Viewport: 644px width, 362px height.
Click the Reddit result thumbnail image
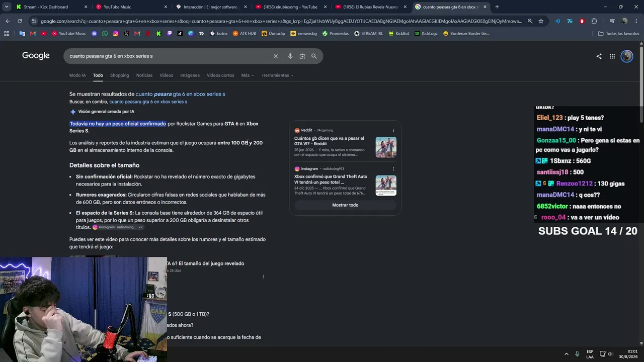pyautogui.click(x=386, y=147)
